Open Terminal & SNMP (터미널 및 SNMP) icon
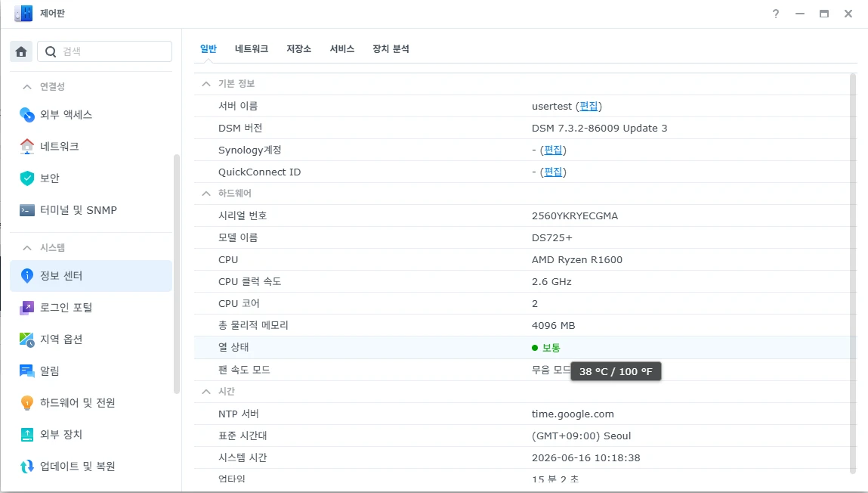This screenshot has height=493, width=868. tap(26, 210)
